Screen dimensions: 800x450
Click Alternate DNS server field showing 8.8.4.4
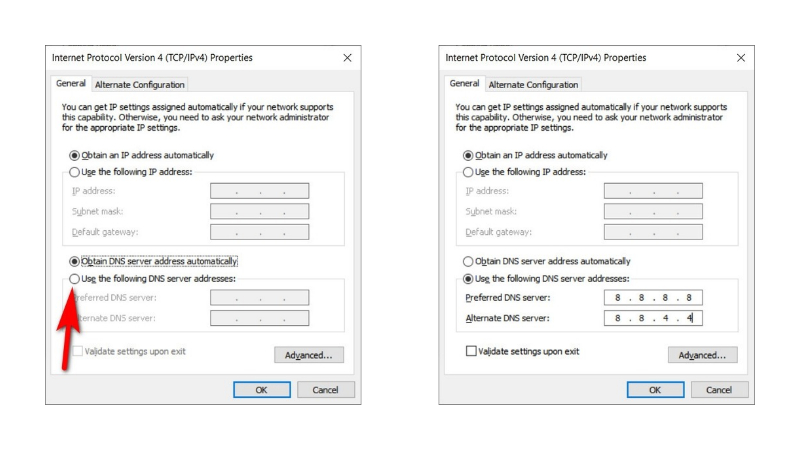(653, 318)
